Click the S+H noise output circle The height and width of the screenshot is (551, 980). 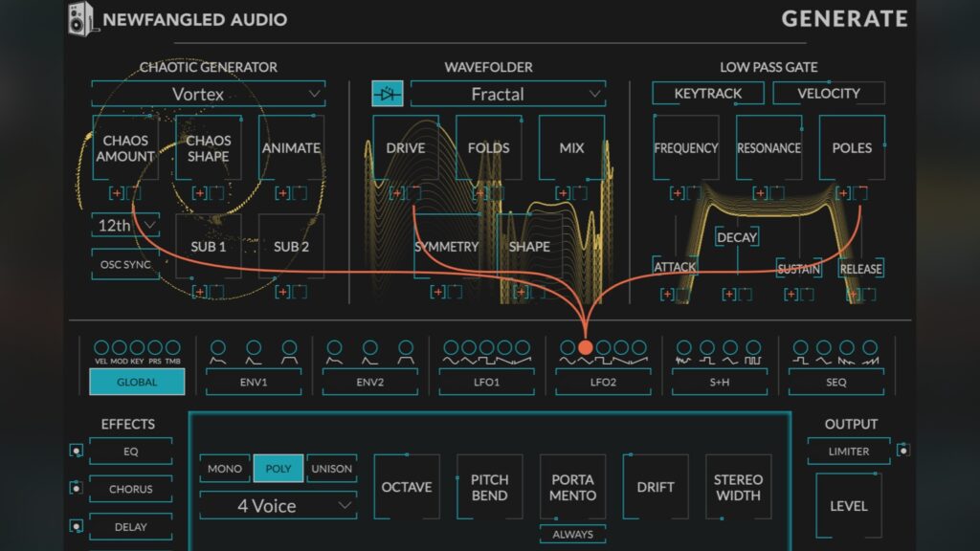click(x=683, y=347)
